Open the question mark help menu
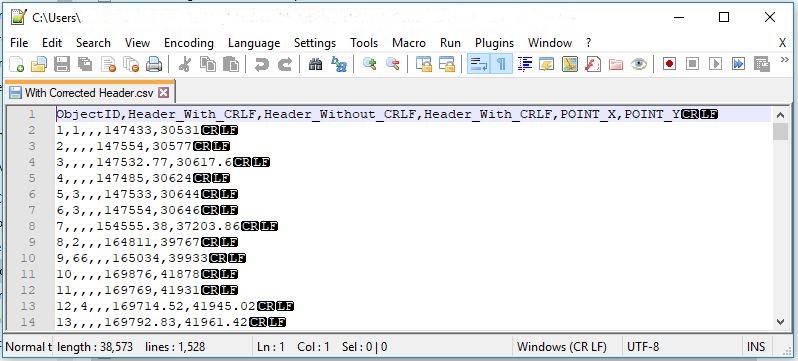This screenshot has height=361, width=798. point(588,43)
